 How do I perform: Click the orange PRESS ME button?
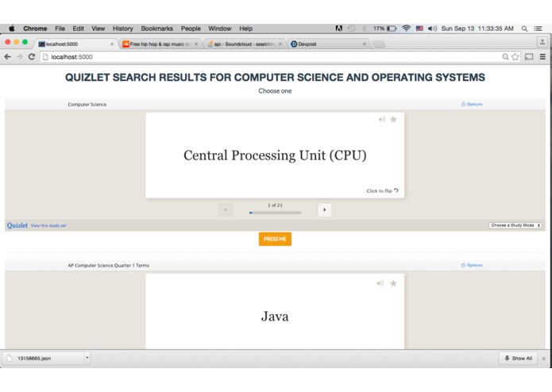275,239
